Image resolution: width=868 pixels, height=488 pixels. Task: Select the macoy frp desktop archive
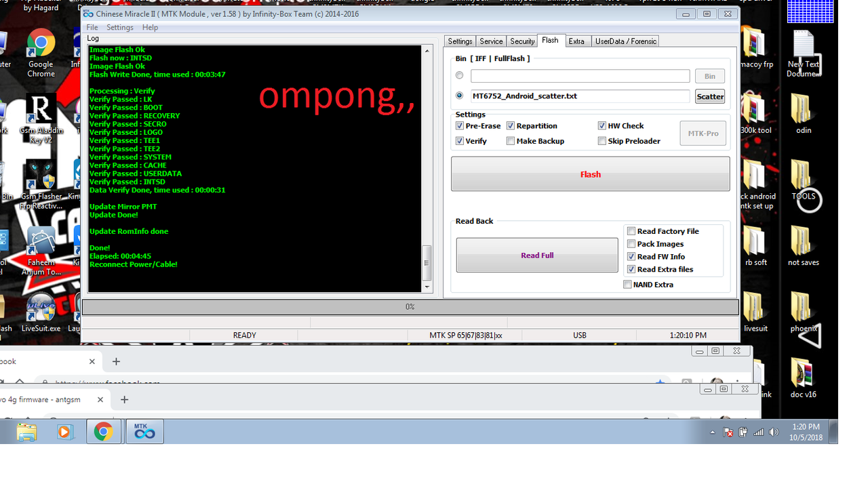tap(756, 47)
